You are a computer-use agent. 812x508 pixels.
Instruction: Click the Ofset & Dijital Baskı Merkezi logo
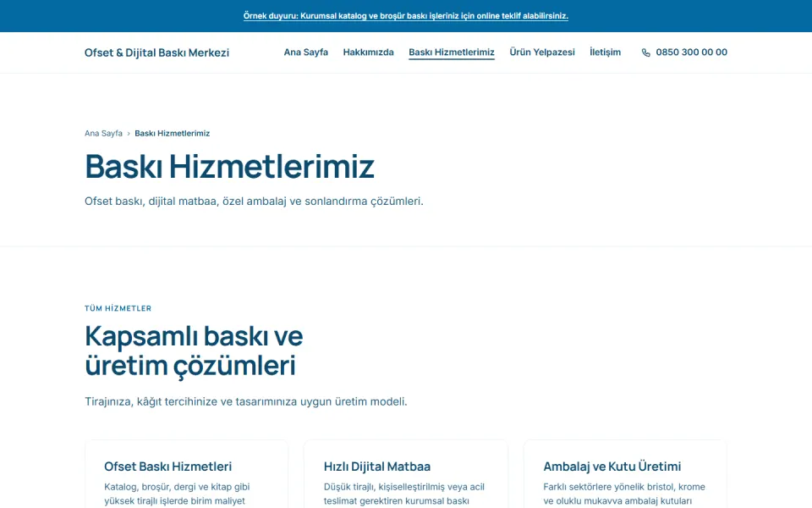pos(156,52)
